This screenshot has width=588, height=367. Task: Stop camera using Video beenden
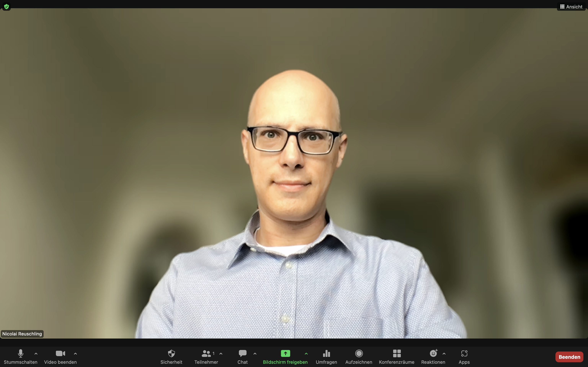click(60, 356)
